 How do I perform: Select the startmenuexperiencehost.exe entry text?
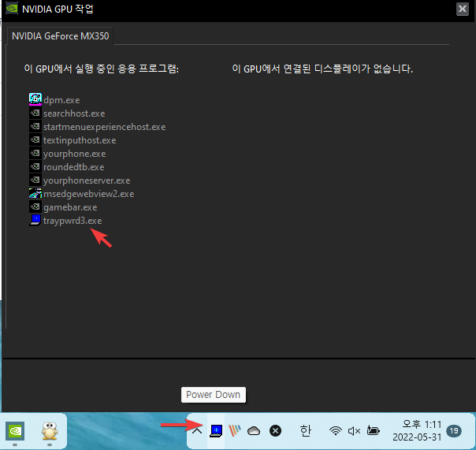click(x=105, y=127)
